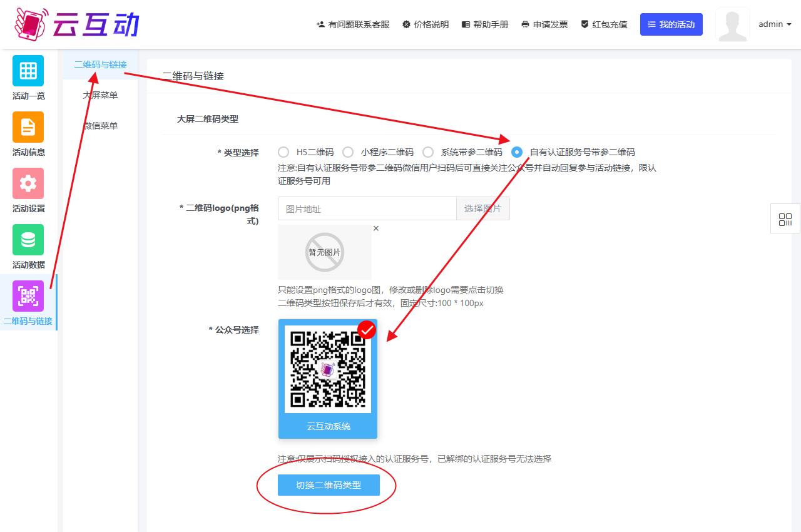The width and height of the screenshot is (801, 532).
Task: Select the H5二维码 radio option
Action: click(283, 152)
